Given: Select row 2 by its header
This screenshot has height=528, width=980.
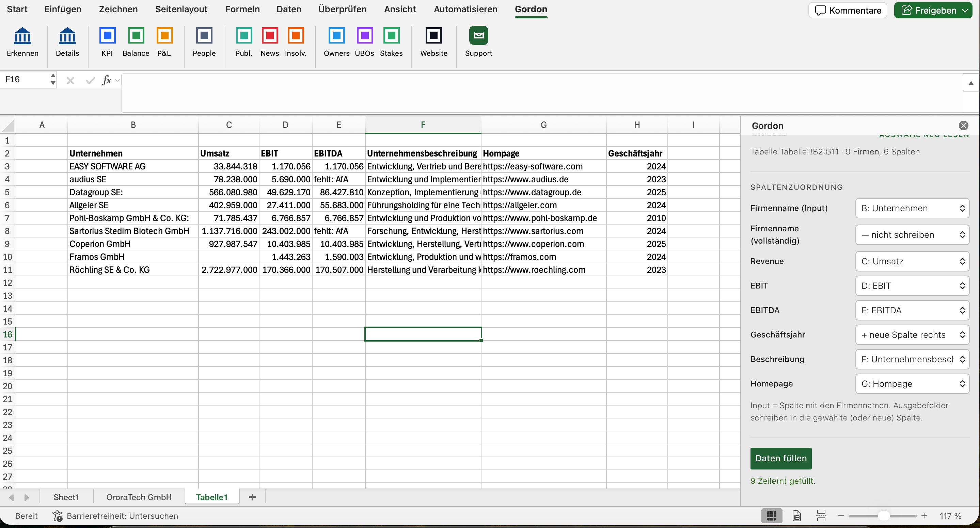Looking at the screenshot, I should click(7, 153).
